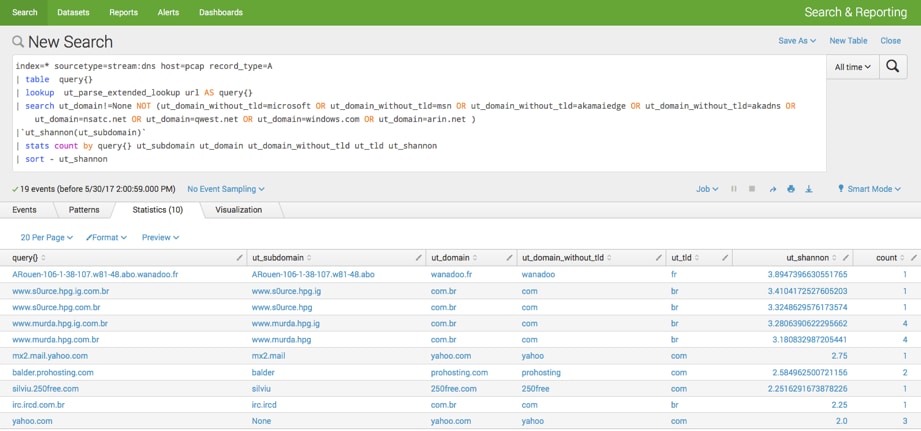Change Smart Mode search mode

coord(869,189)
